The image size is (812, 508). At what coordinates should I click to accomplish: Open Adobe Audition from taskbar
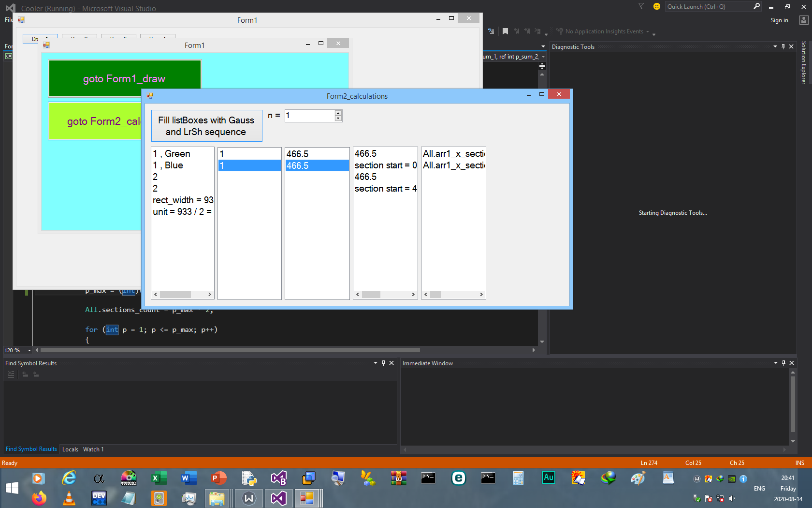[x=549, y=478]
